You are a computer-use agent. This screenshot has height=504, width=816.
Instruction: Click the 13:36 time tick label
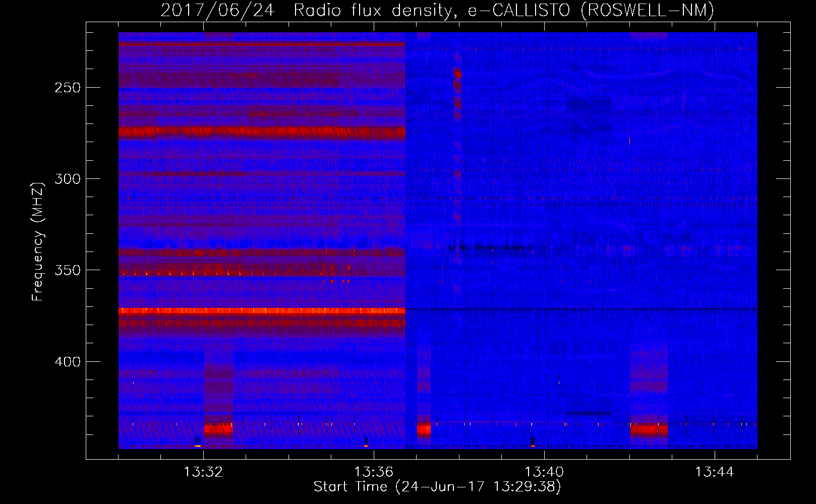[374, 472]
